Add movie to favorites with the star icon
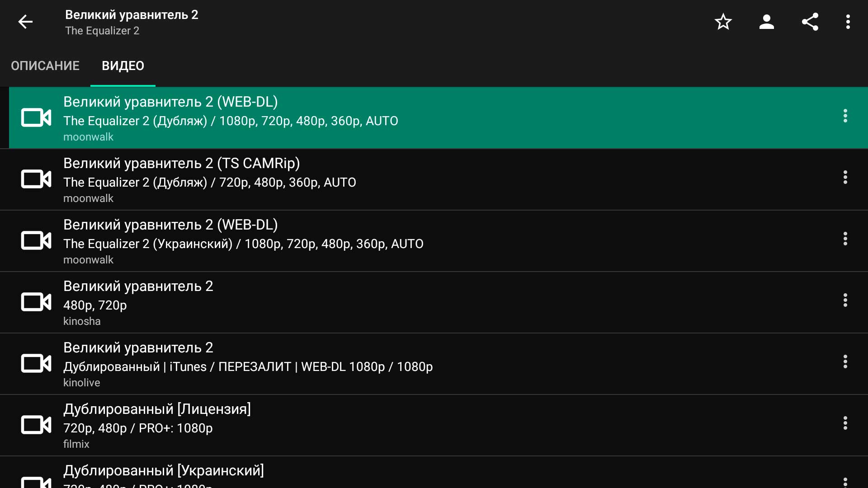Viewport: 868px width, 488px height. tap(723, 22)
